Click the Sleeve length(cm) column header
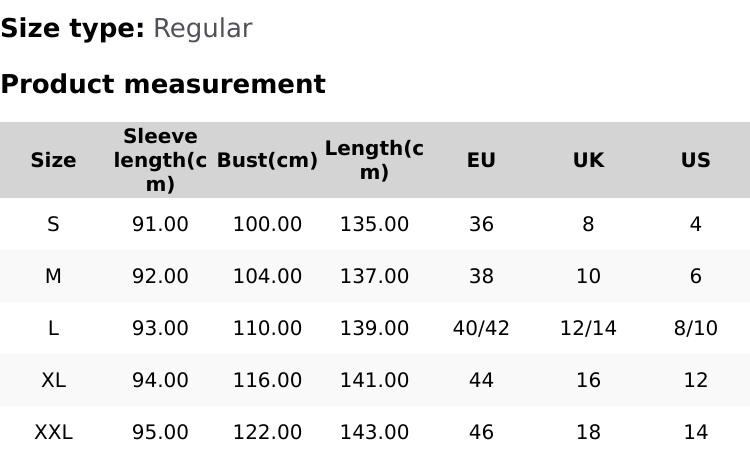 pos(160,160)
